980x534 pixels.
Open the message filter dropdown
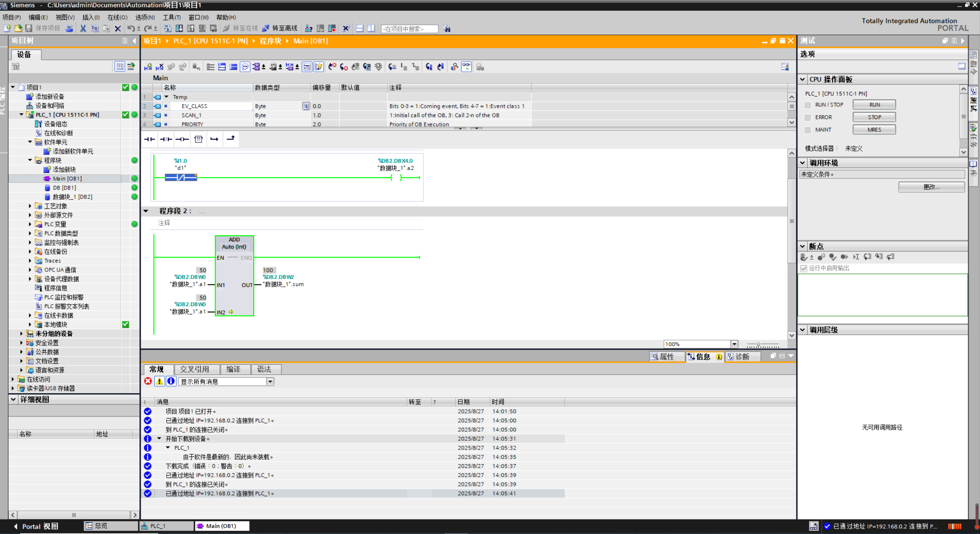coord(270,382)
